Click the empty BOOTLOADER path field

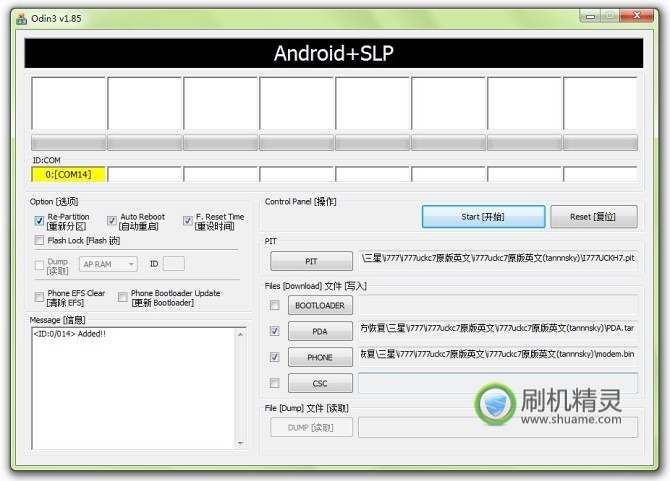pyautogui.click(x=498, y=305)
